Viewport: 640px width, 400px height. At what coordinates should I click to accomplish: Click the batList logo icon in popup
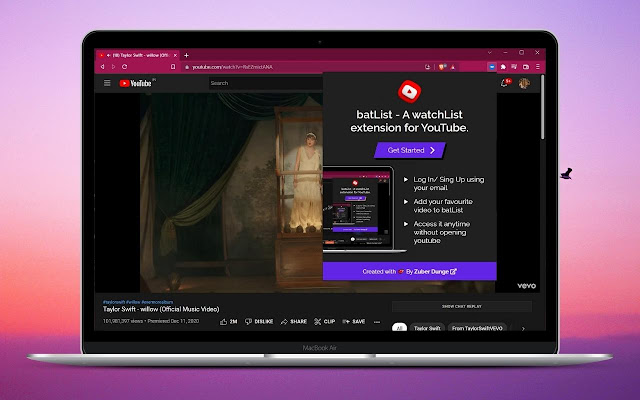pos(409,93)
